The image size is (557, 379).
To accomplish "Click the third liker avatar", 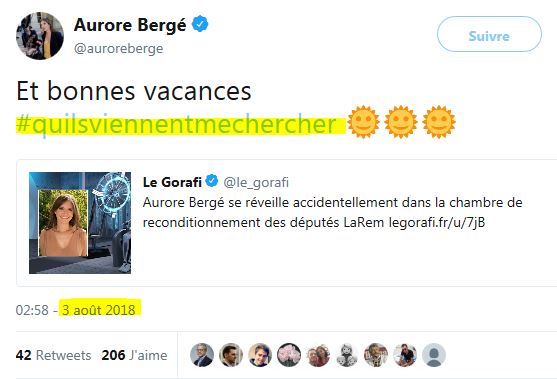I will point(260,355).
